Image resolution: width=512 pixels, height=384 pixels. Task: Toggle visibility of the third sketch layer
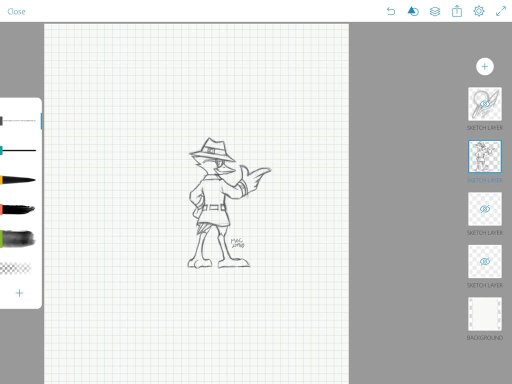coord(485,209)
